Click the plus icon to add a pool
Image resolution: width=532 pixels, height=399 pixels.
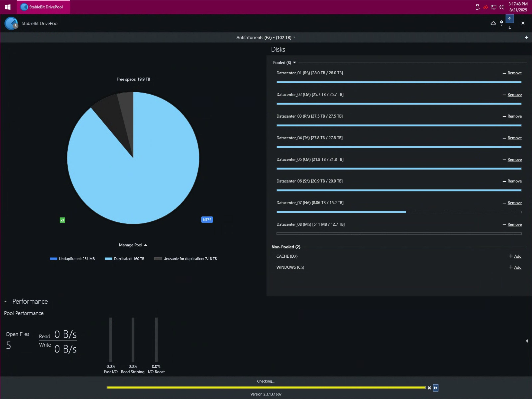point(526,37)
